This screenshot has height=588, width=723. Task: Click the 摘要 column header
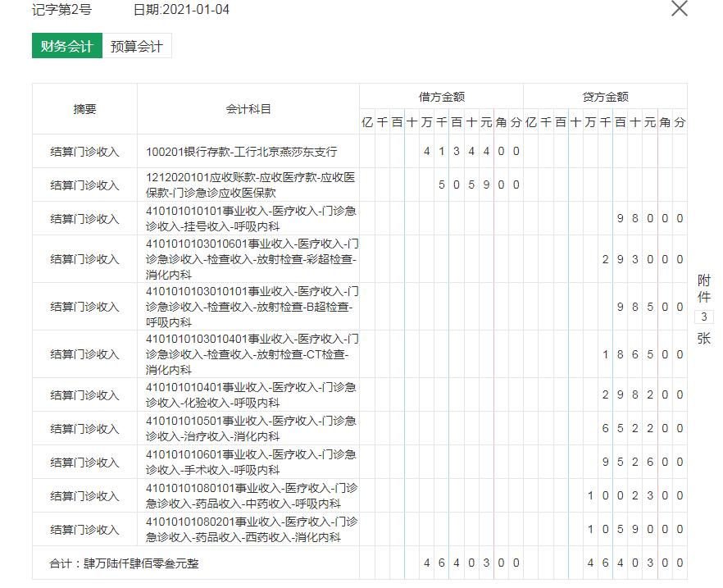coord(82,108)
